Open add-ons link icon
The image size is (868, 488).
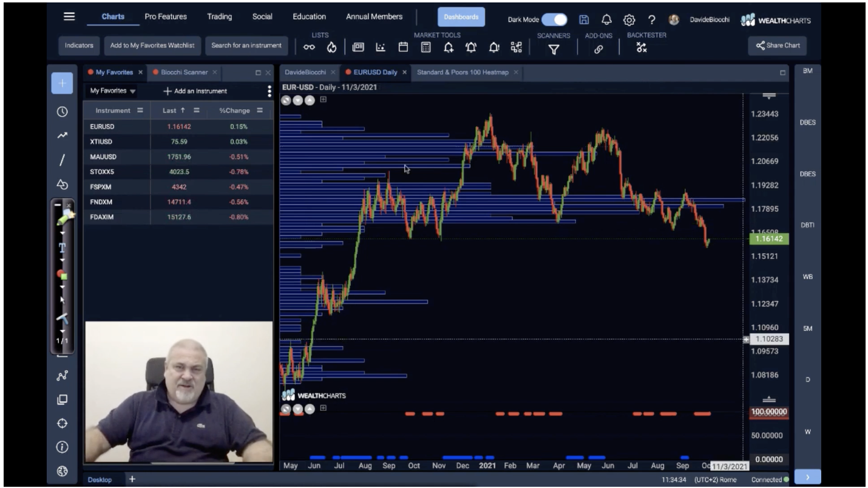(598, 50)
